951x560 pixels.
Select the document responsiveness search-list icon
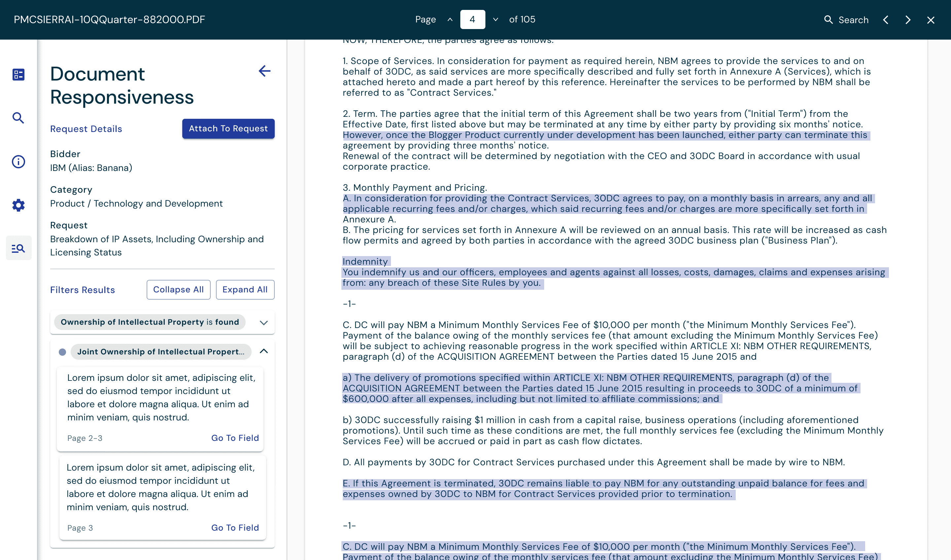click(18, 248)
